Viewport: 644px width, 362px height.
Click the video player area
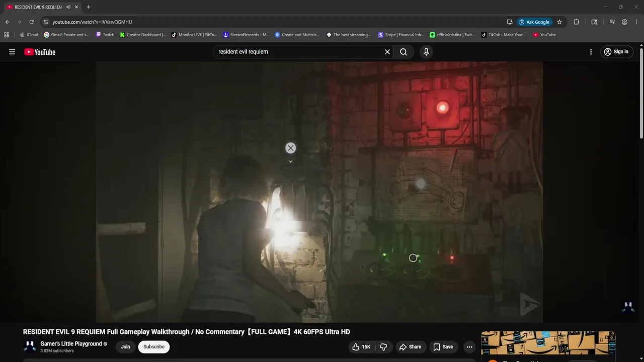(x=319, y=192)
